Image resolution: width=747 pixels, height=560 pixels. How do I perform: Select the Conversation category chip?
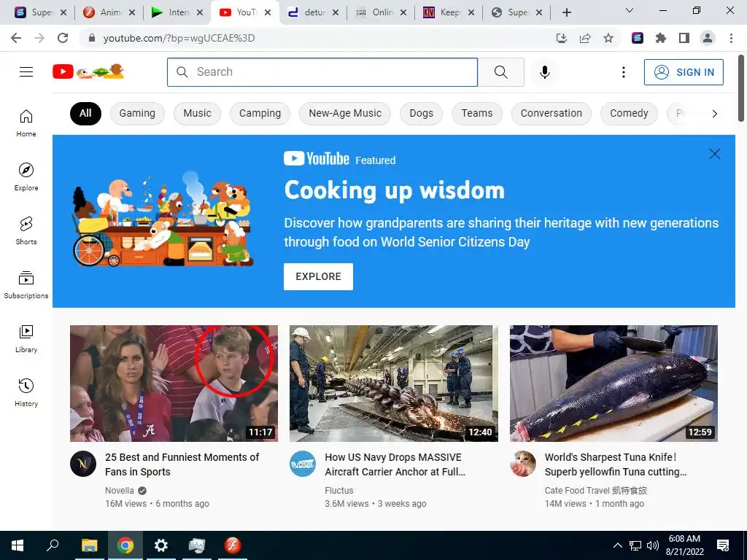coord(551,113)
